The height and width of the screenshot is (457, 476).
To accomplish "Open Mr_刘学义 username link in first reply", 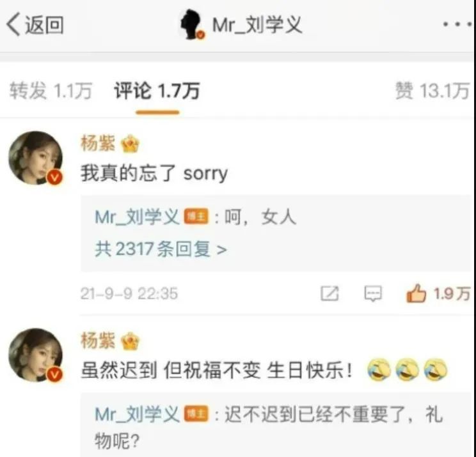I will 137,217.
